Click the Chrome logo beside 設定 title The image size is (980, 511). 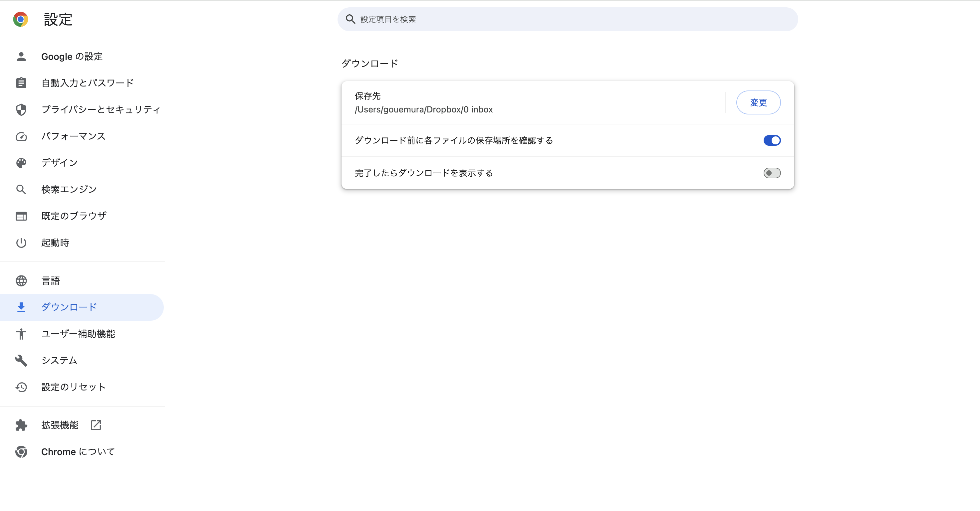coord(21,19)
